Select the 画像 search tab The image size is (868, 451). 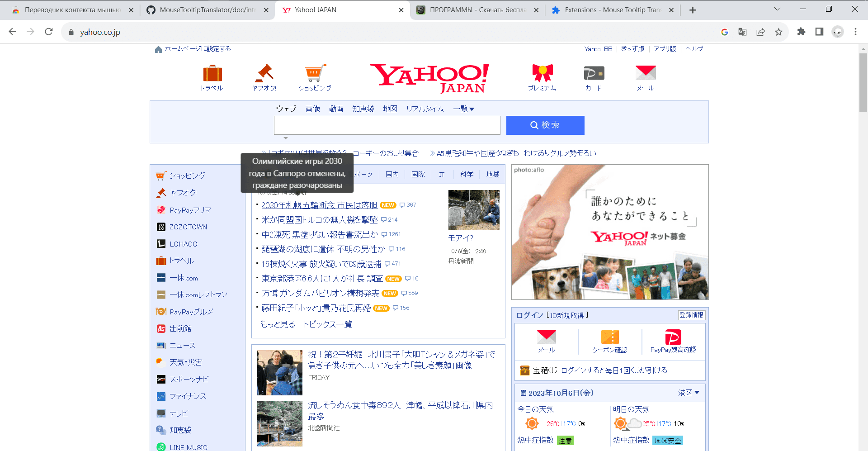tap(312, 109)
